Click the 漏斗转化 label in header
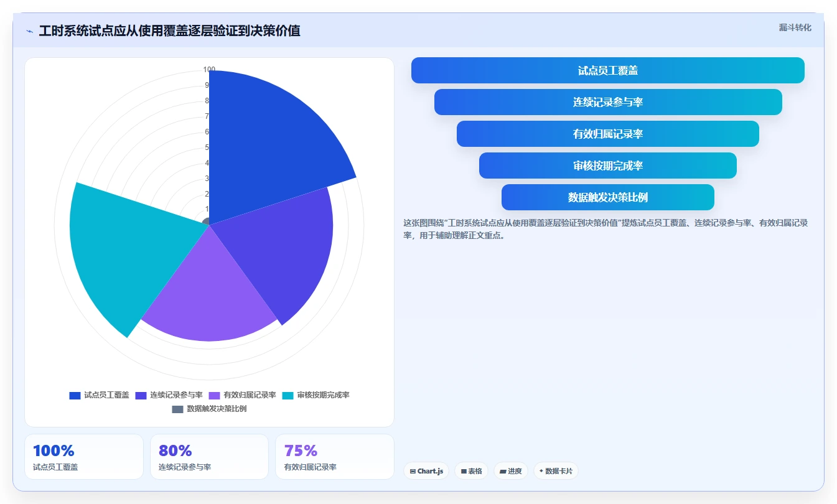Image resolution: width=837 pixels, height=504 pixels. [795, 27]
